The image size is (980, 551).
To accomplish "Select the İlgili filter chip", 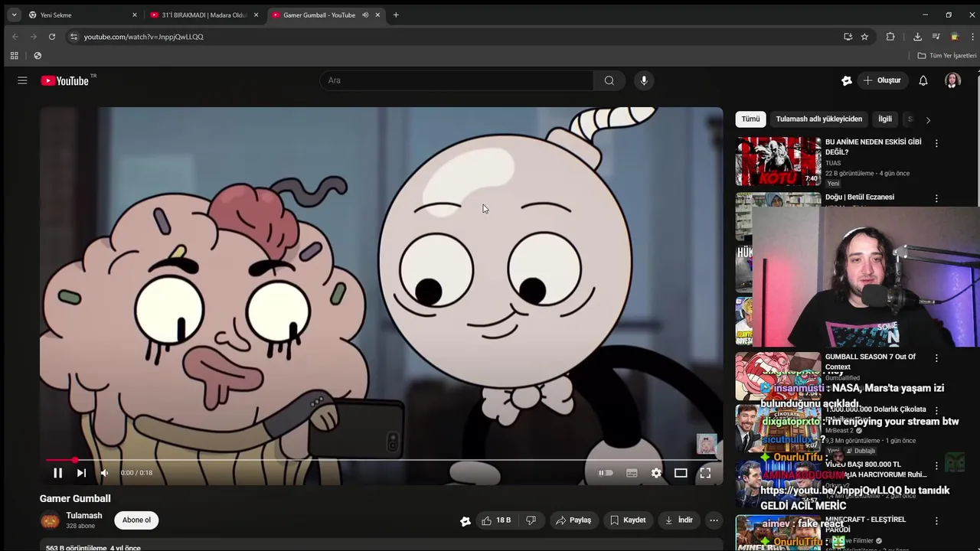I will pyautogui.click(x=885, y=119).
